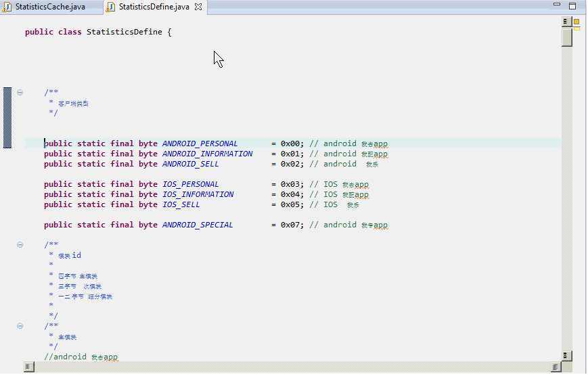This screenshot has height=375, width=588.
Task: Click the IOS app comment on the IOS_PERSONAL line
Action: pyautogui.click(x=339, y=184)
